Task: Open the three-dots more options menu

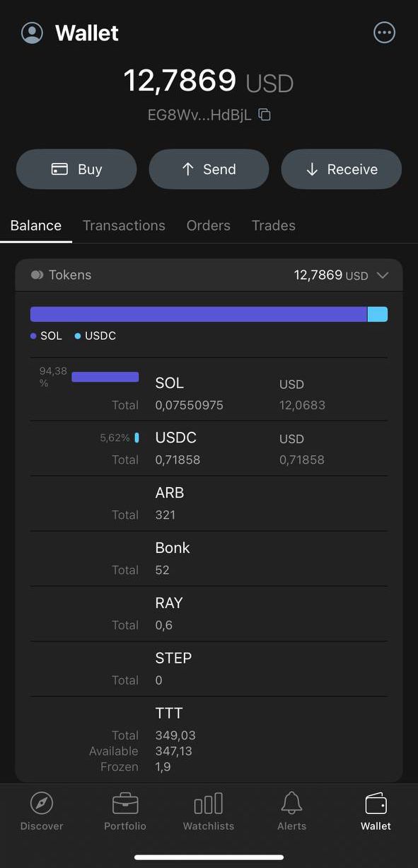Action: point(384,32)
